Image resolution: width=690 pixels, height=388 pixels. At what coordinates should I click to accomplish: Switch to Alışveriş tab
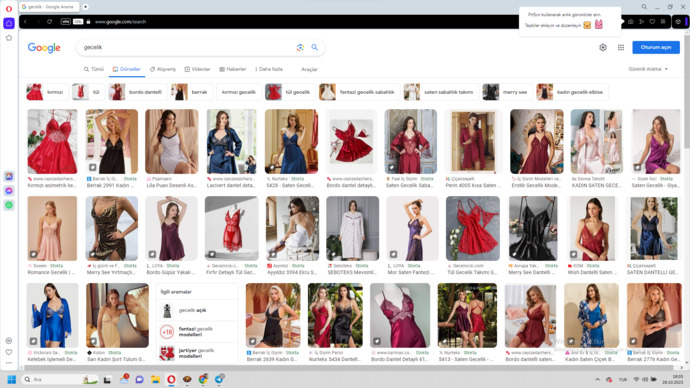[x=163, y=69]
